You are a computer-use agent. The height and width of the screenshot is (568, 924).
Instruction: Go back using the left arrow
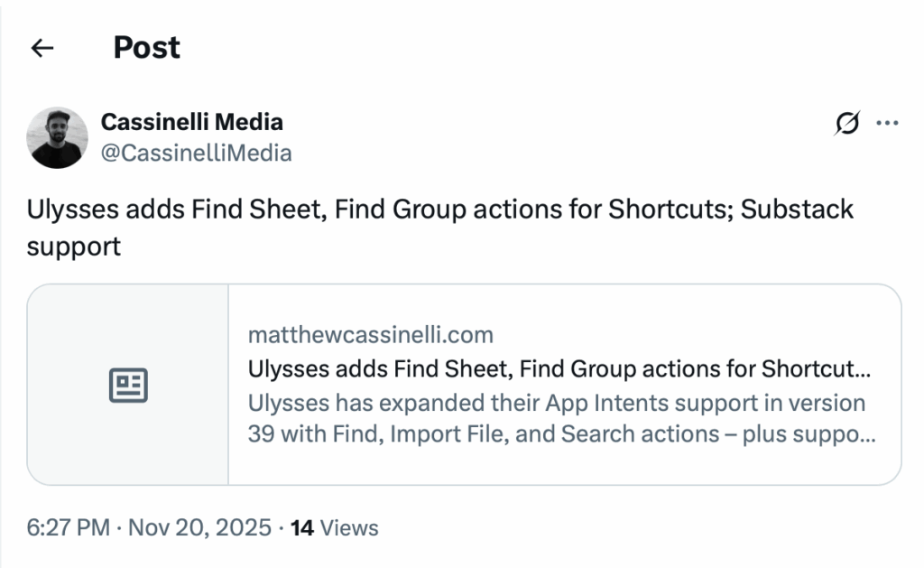[42, 49]
